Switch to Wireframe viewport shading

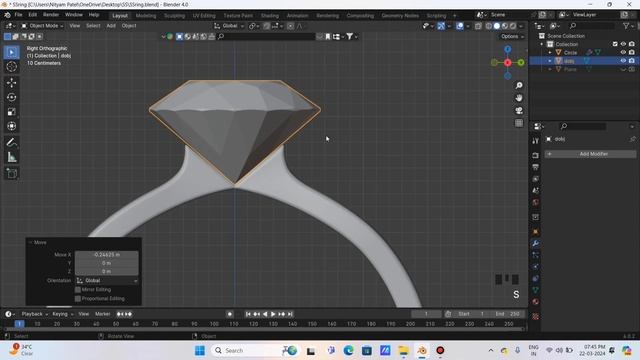[x=489, y=26]
